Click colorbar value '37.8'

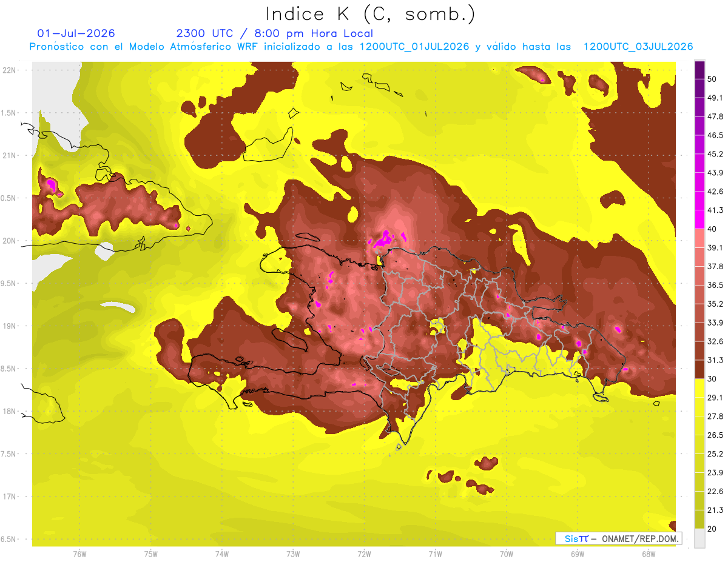point(715,266)
